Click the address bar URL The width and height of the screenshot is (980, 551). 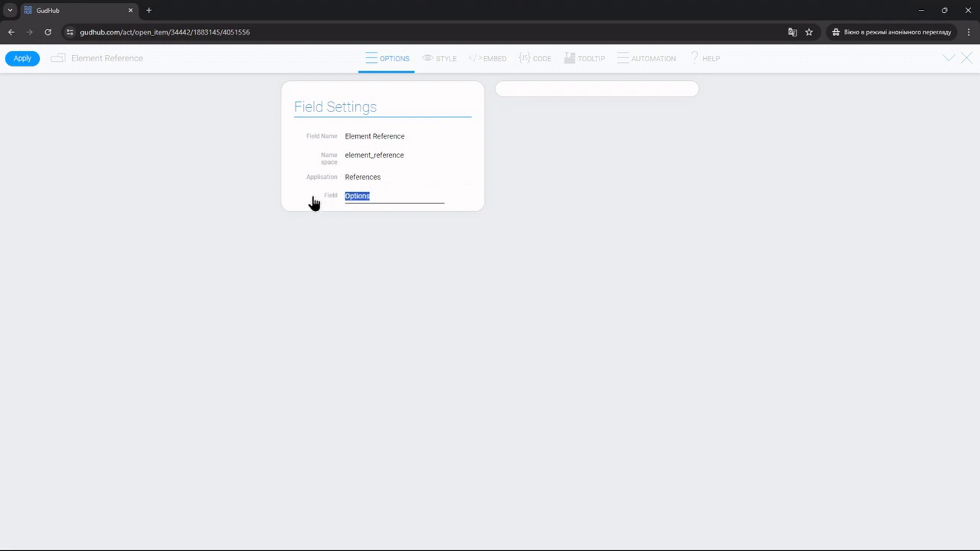165,32
